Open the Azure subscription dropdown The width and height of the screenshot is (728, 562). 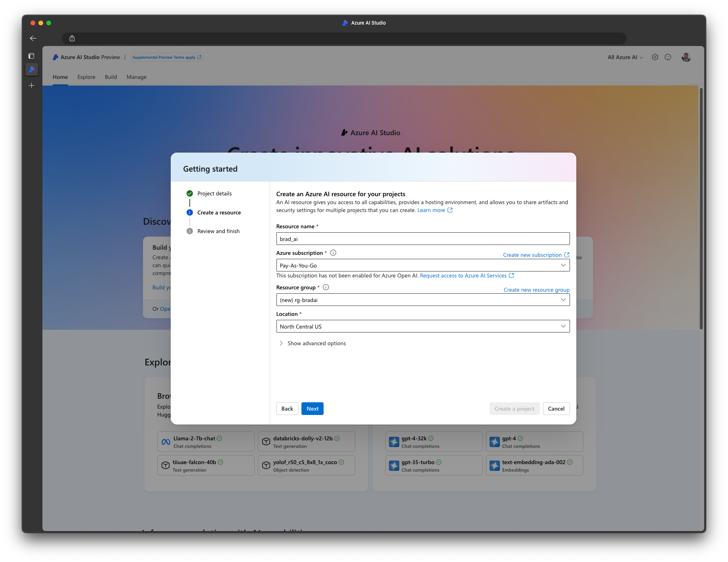(423, 265)
